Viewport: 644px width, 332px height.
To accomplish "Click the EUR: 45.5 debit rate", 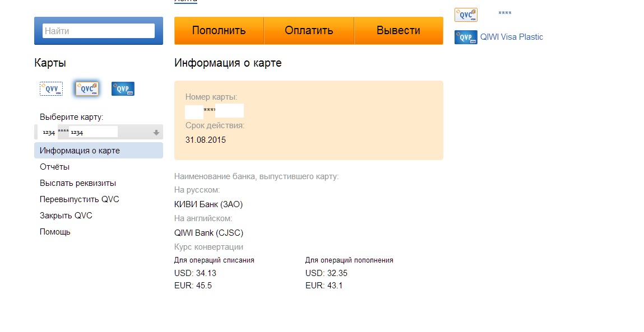I will (193, 286).
